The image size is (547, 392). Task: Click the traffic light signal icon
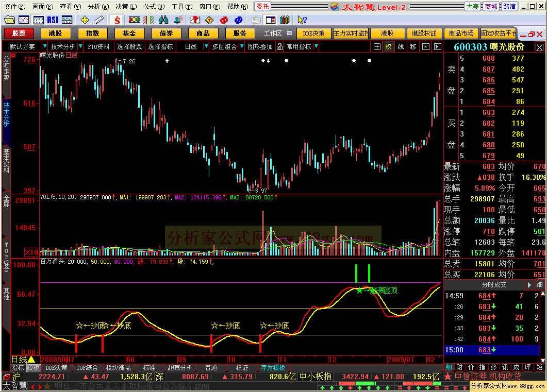[135, 20]
